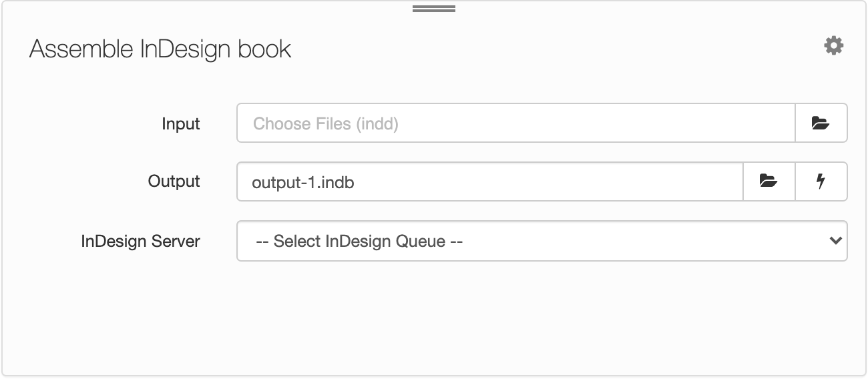Click the lightning bolt icon beside Output
Image resolution: width=868 pixels, height=379 pixels.
click(821, 181)
